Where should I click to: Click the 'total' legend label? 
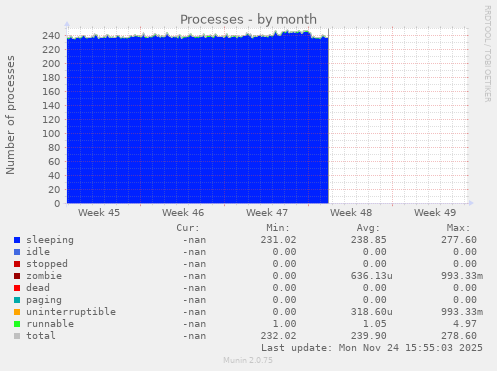pyautogui.click(x=41, y=336)
